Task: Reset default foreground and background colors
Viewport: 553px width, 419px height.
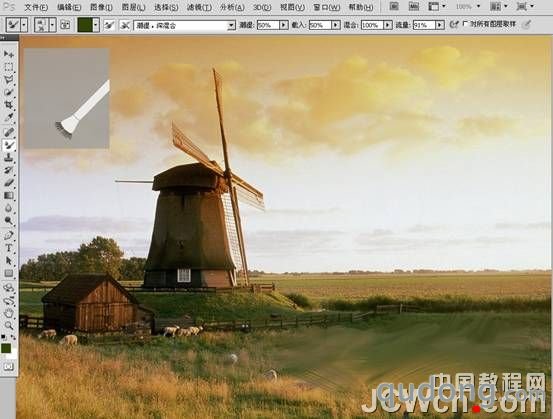Action: pyautogui.click(x=4, y=337)
